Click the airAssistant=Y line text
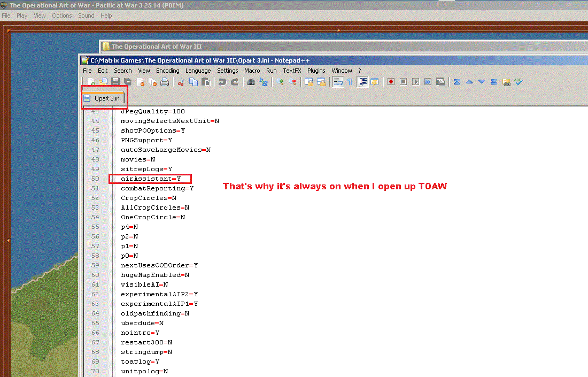 point(151,179)
